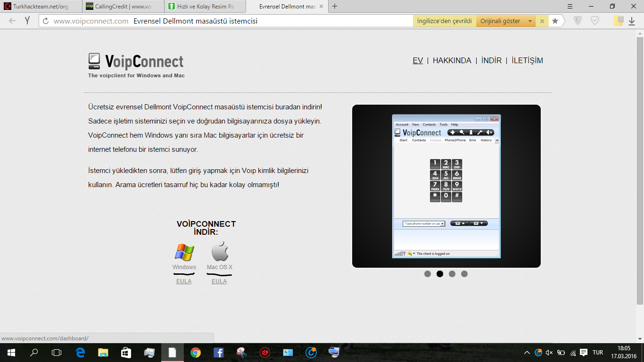Open Google Chrome from the taskbar
The width and height of the screenshot is (644, 362).
[196, 353]
